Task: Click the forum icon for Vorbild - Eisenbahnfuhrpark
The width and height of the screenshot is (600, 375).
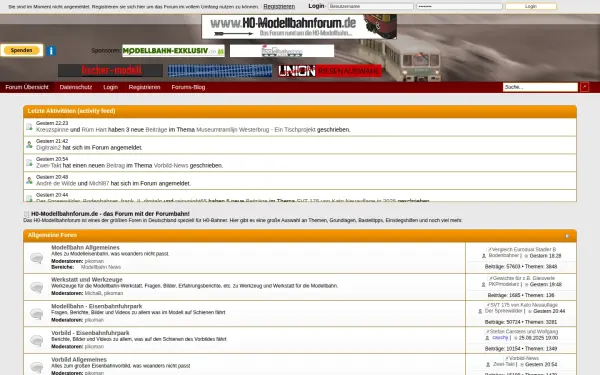Action: 37,340
